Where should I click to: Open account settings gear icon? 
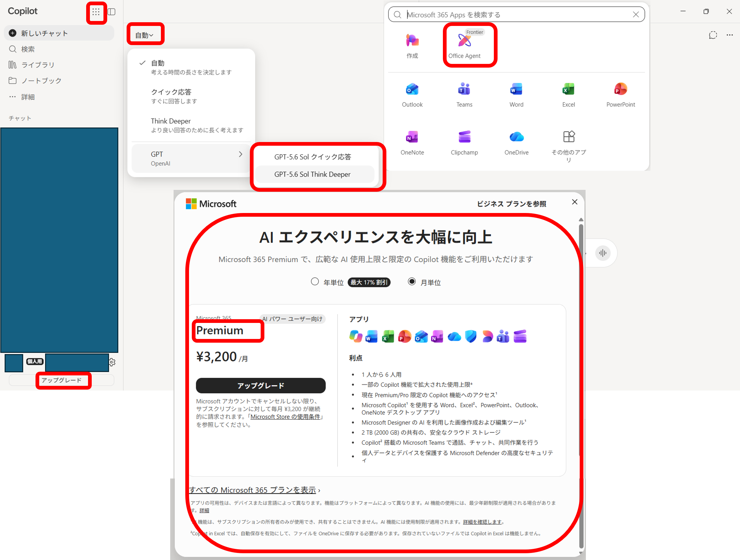112,362
